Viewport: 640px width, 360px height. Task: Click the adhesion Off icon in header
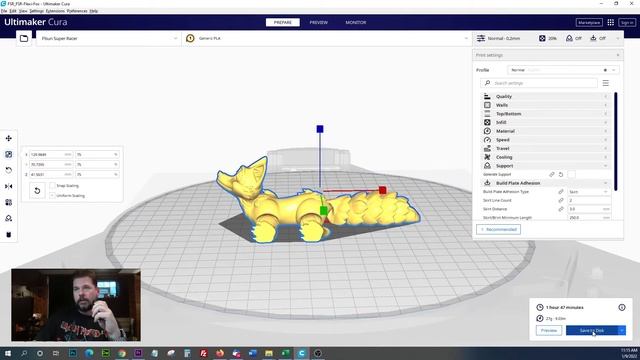[593, 38]
